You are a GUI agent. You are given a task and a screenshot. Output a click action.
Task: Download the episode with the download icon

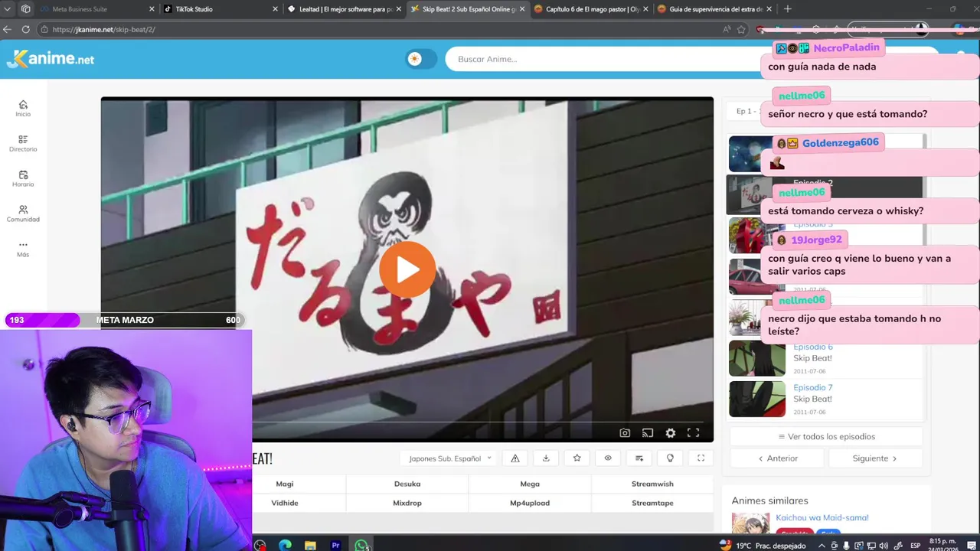pos(546,458)
